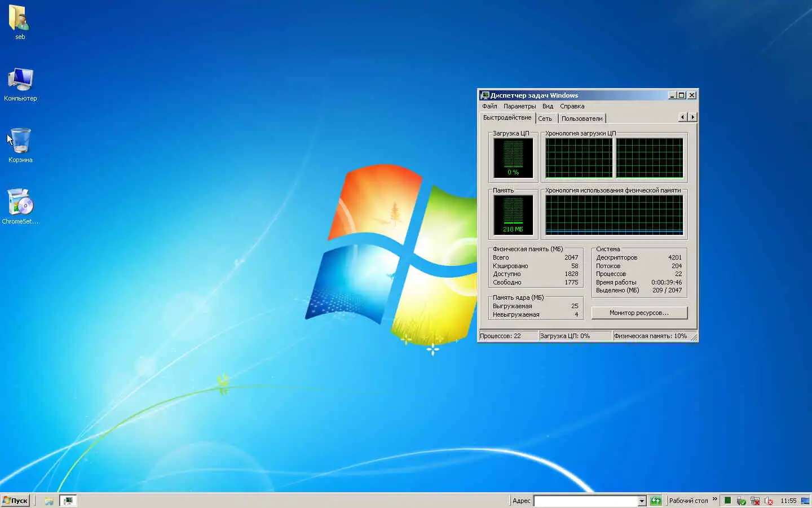Open the Вид menu
This screenshot has width=812, height=508.
point(548,106)
